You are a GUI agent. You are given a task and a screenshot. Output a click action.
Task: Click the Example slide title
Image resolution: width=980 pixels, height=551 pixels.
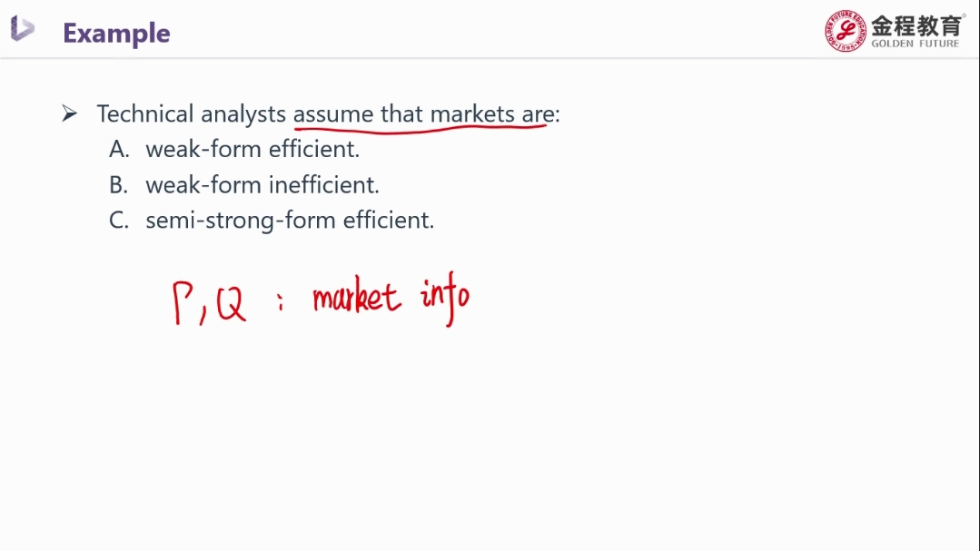(116, 33)
